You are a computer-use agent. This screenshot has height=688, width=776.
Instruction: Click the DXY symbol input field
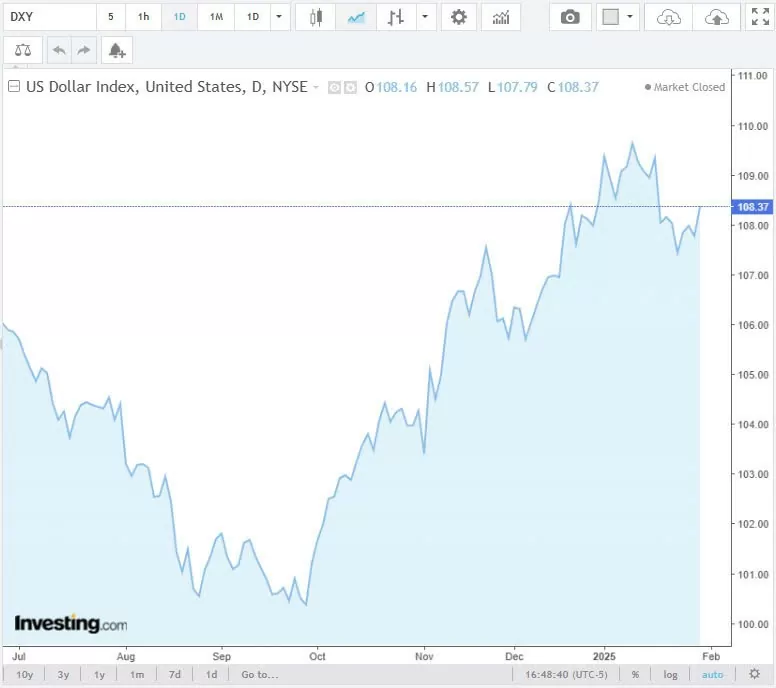48,17
